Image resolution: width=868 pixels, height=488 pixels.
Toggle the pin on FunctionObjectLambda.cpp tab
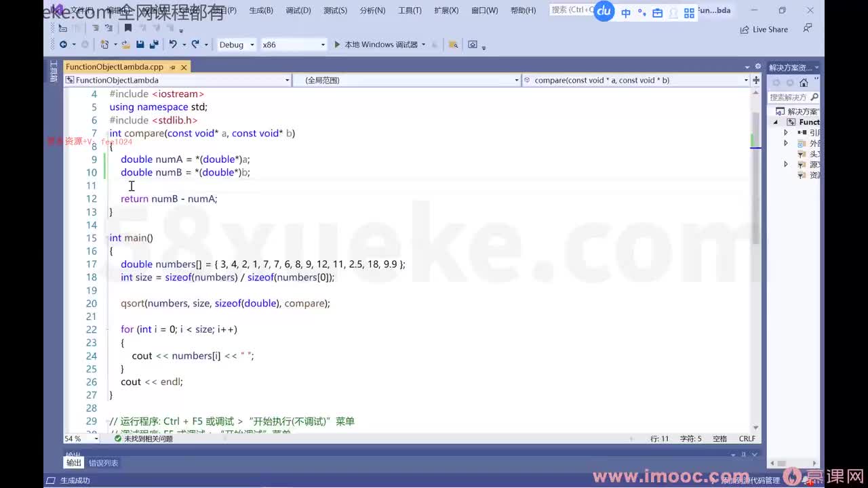tap(173, 67)
